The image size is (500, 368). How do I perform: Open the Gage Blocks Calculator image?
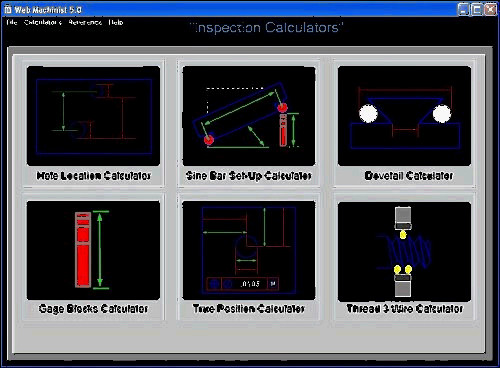[x=93, y=250]
